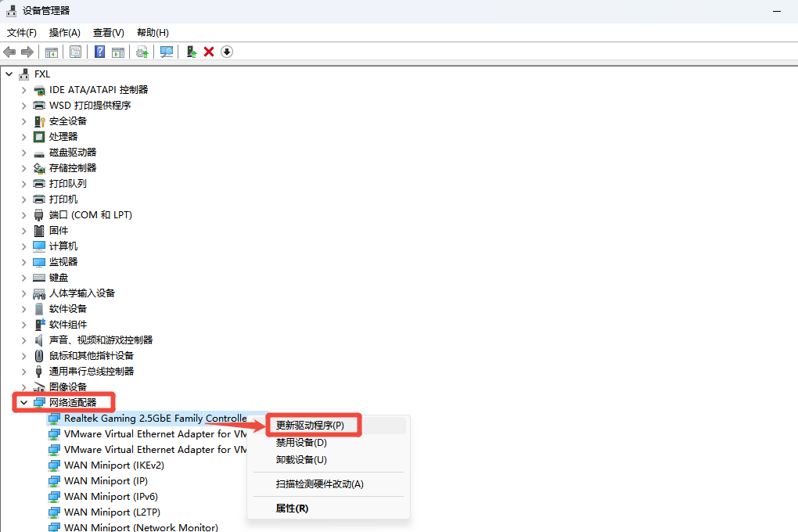Expand the 打印队列 category
The width and height of the screenshot is (798, 532).
(x=24, y=184)
